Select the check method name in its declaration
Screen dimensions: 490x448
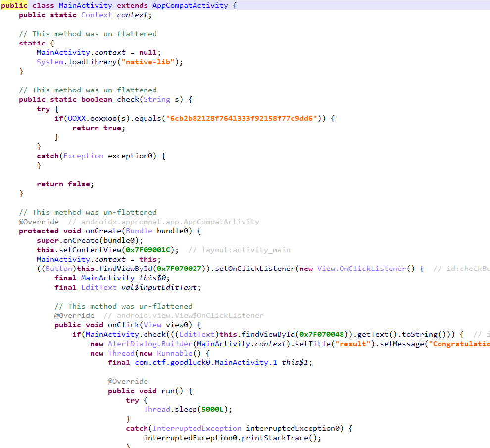click(128, 99)
